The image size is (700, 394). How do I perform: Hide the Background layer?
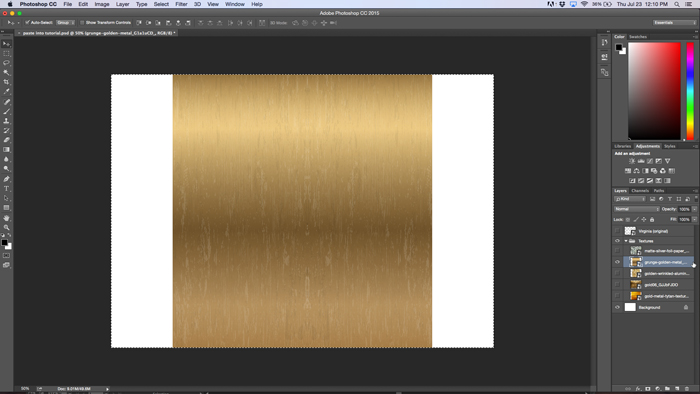[x=617, y=307]
